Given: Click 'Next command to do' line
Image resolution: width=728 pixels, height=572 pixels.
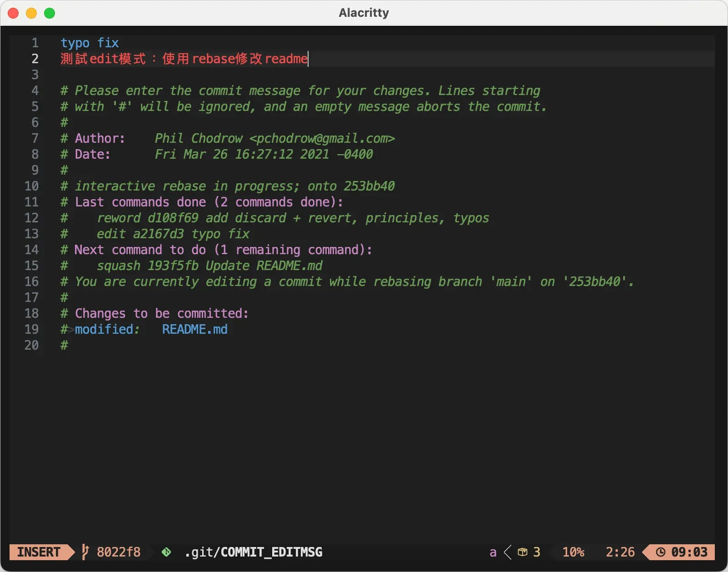Looking at the screenshot, I should (x=216, y=250).
